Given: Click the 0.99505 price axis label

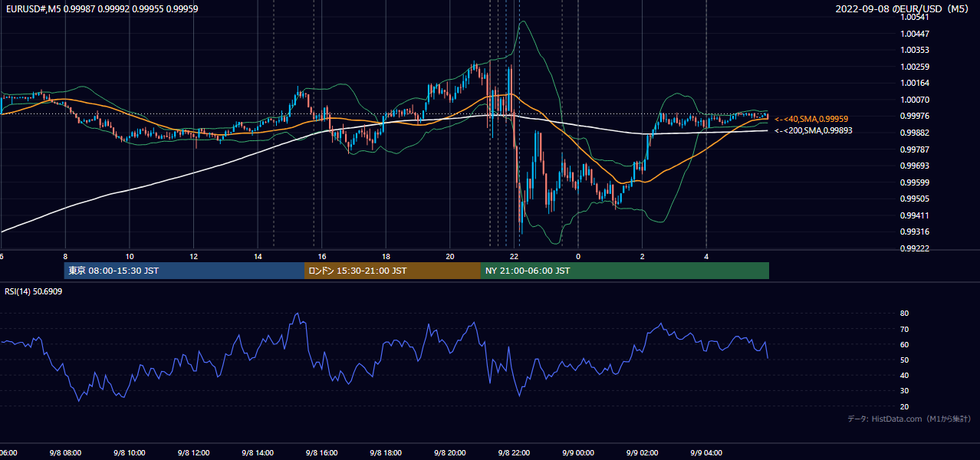Looking at the screenshot, I should click(916, 199).
